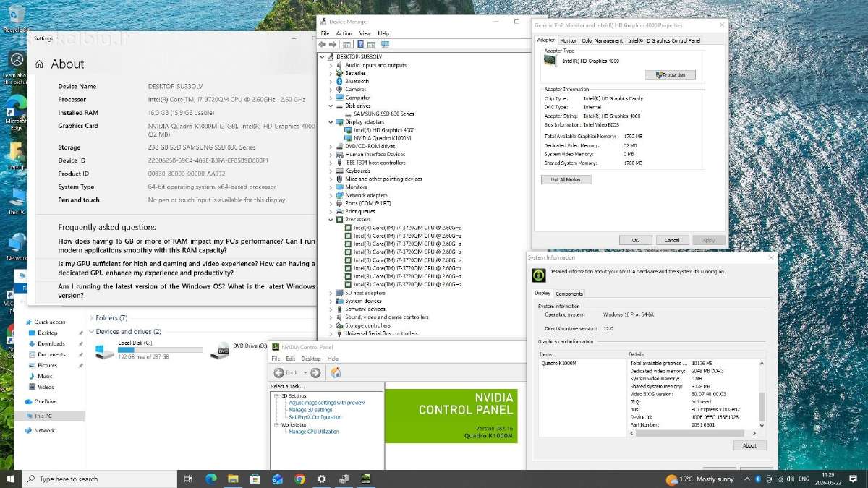The width and height of the screenshot is (868, 488).
Task: Click the Recycle Bin desktop icon
Action: coord(16,14)
